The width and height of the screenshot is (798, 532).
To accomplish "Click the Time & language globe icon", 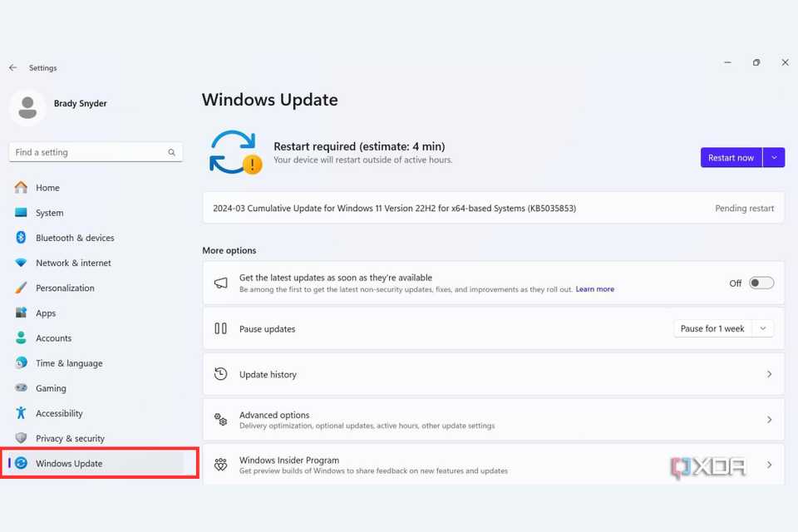I will pos(21,362).
